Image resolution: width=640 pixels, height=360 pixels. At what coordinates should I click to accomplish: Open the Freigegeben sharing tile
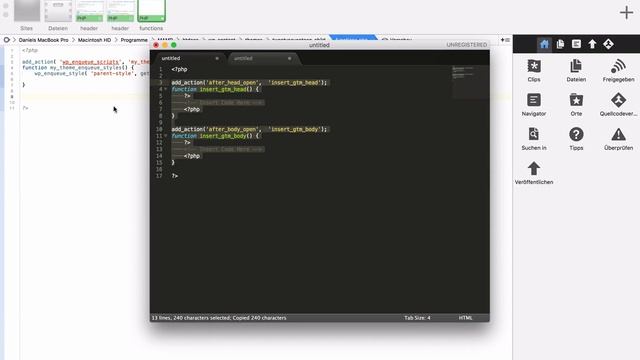618,71
